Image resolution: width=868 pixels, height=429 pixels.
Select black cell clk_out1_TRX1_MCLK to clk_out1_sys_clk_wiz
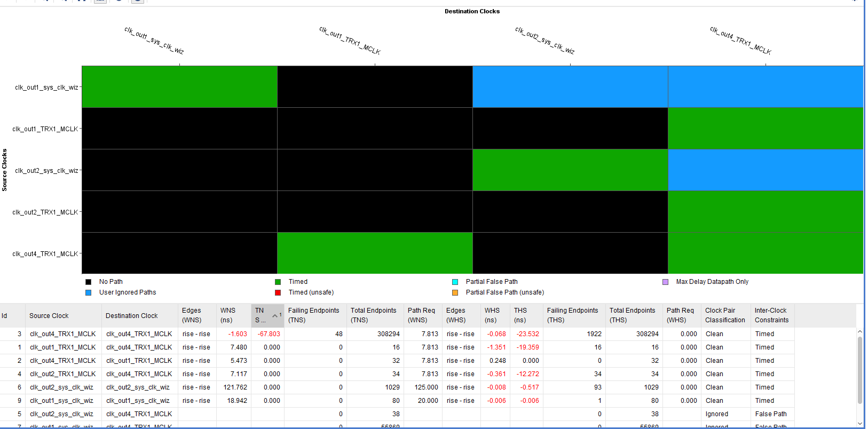[x=179, y=129]
